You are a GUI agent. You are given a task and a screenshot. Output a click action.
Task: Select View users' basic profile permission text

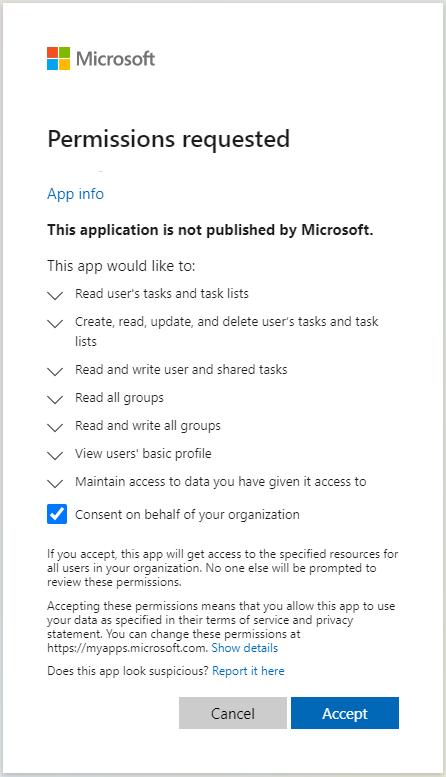tap(143, 453)
